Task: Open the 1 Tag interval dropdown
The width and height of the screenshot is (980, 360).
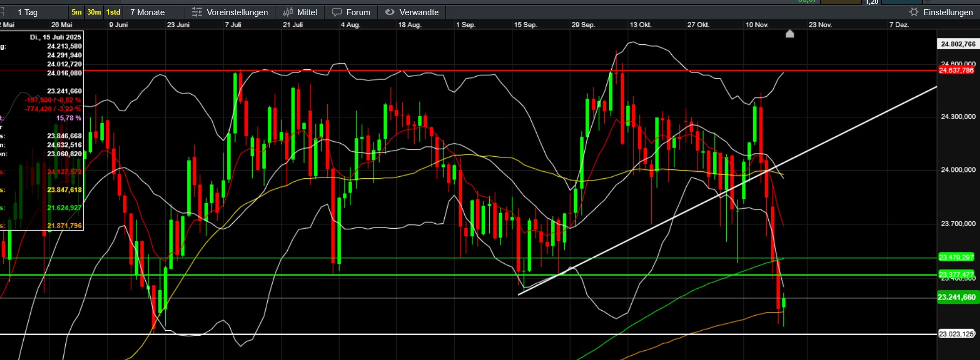Action: 28,12
